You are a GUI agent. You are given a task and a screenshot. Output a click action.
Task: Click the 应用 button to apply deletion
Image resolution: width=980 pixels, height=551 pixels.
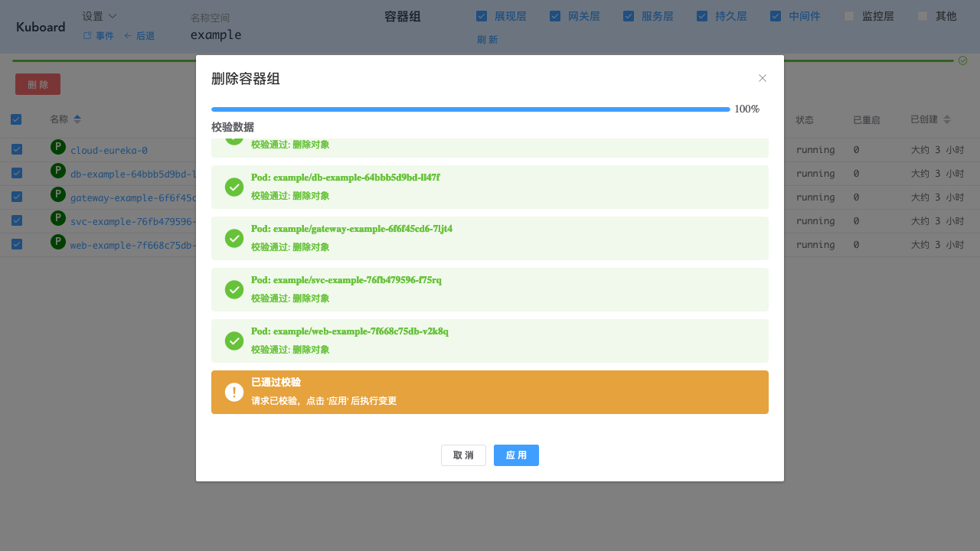pyautogui.click(x=516, y=455)
